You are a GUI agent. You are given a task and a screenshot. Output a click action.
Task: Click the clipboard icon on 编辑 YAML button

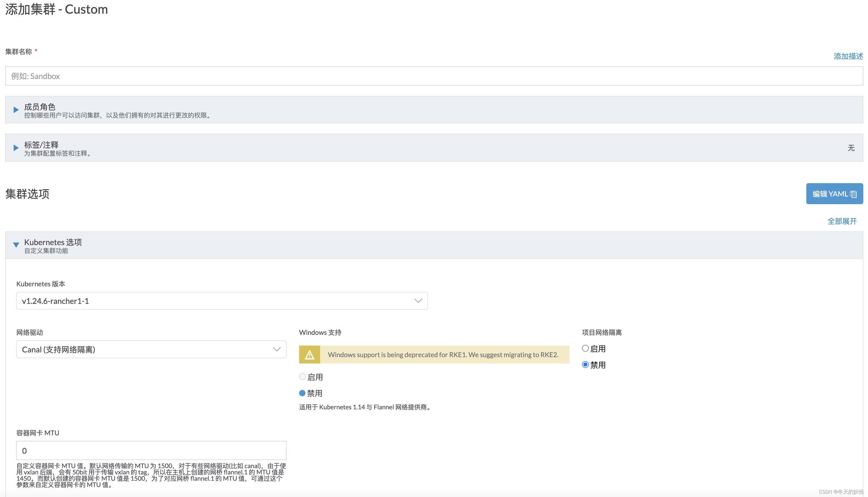coord(853,194)
